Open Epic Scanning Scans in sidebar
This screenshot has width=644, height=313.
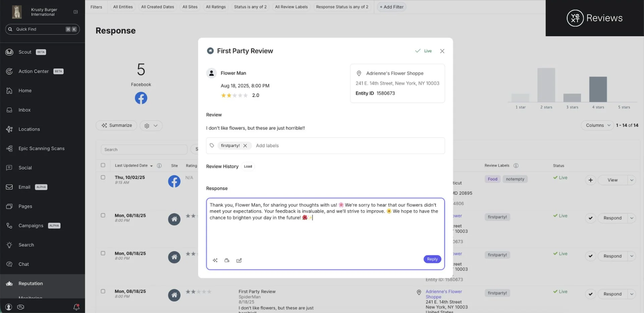[42, 148]
